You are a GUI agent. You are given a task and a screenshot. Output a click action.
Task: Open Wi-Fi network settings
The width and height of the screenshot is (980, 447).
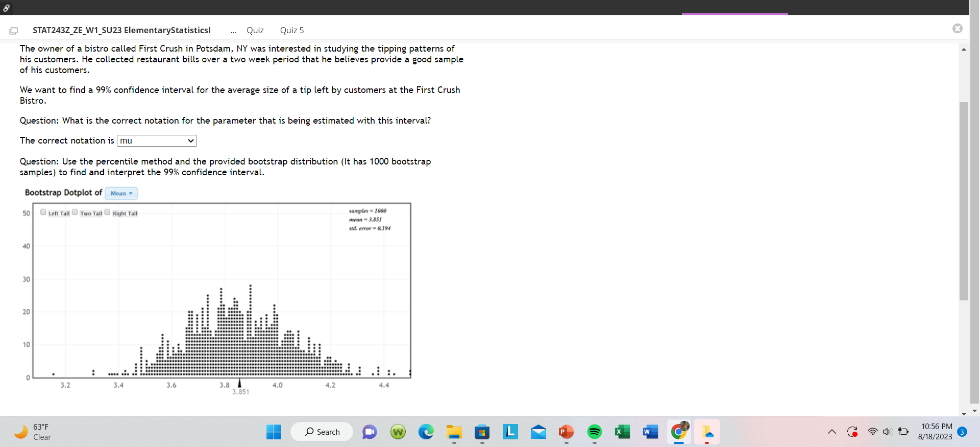click(x=873, y=432)
